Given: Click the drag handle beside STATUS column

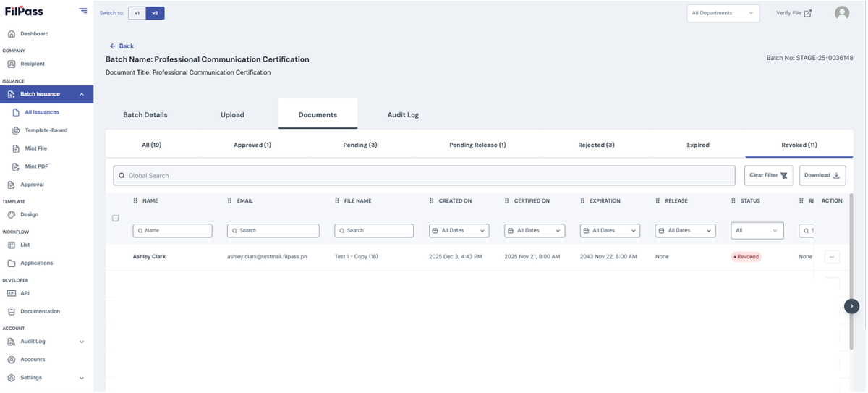Looking at the screenshot, I should click(x=733, y=201).
